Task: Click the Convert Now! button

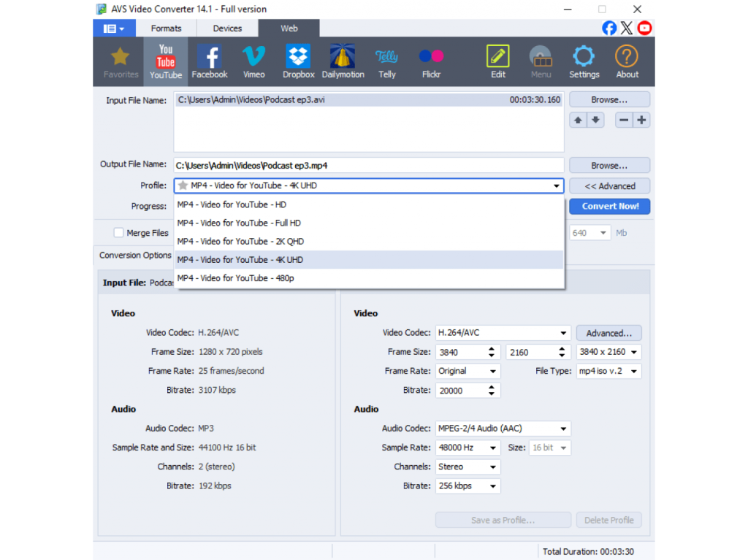Action: point(609,207)
